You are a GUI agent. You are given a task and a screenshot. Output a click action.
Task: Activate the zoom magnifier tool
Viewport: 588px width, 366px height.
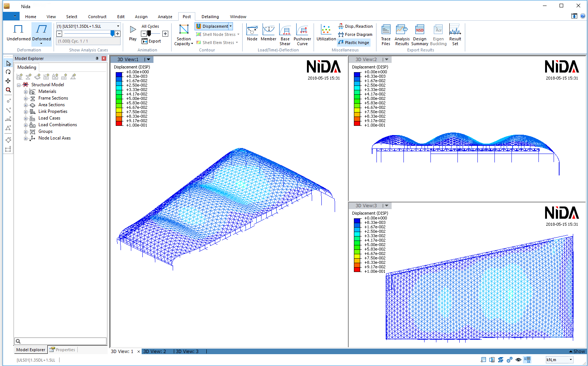[x=8, y=90]
